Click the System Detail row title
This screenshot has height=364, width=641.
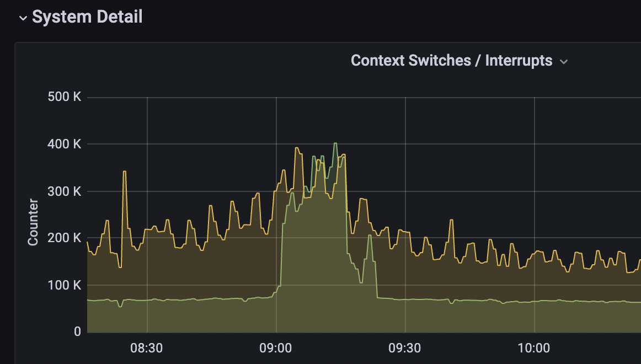(x=87, y=17)
